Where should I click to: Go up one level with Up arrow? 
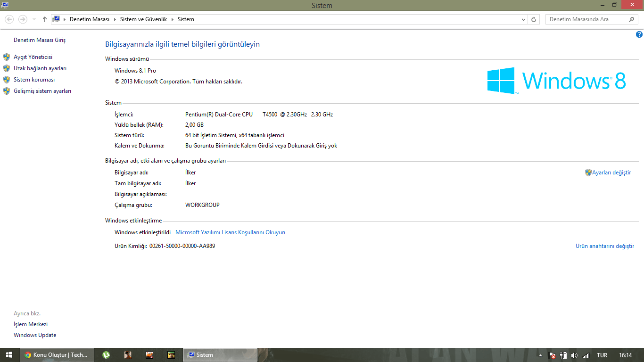pos(45,19)
